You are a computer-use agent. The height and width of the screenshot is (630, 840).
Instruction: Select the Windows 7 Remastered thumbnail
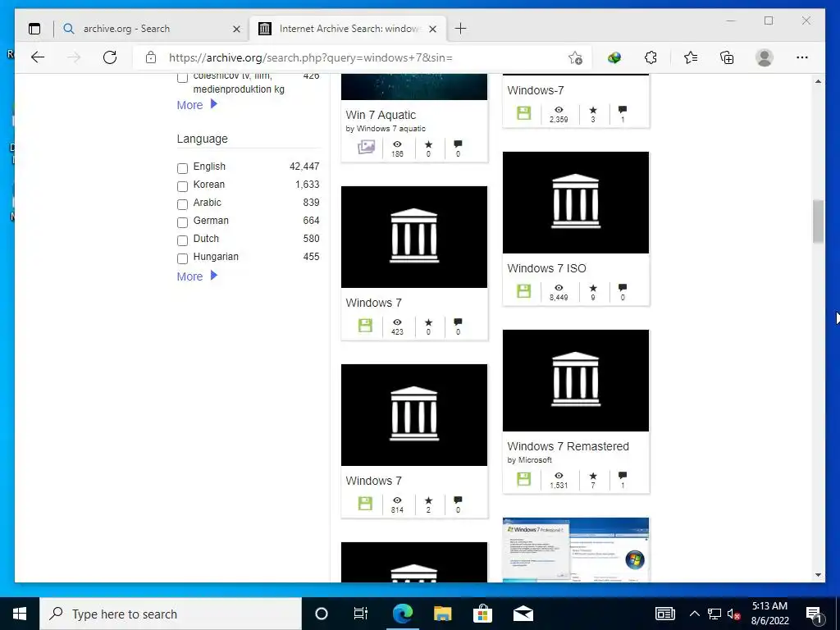[576, 381]
